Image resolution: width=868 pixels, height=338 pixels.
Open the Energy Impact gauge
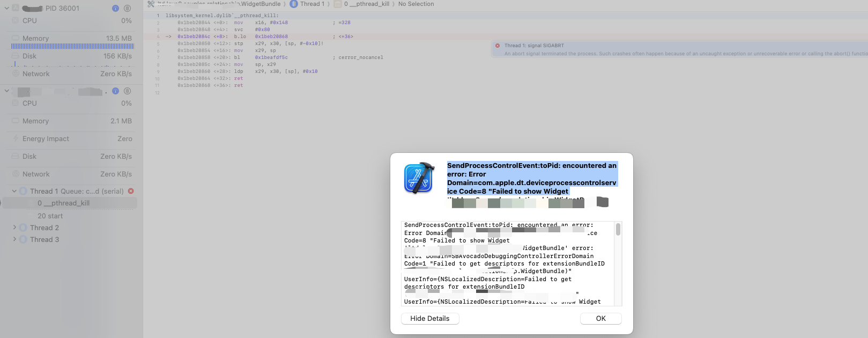click(x=72, y=139)
